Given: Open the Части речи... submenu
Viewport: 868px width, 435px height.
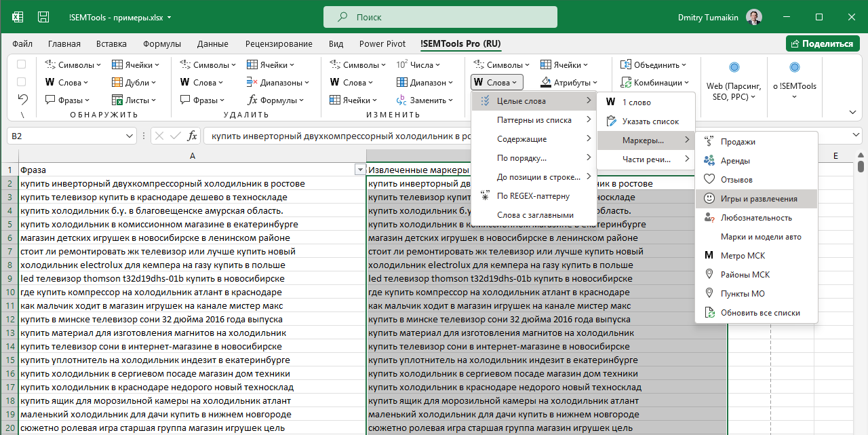Looking at the screenshot, I should pos(646,159).
